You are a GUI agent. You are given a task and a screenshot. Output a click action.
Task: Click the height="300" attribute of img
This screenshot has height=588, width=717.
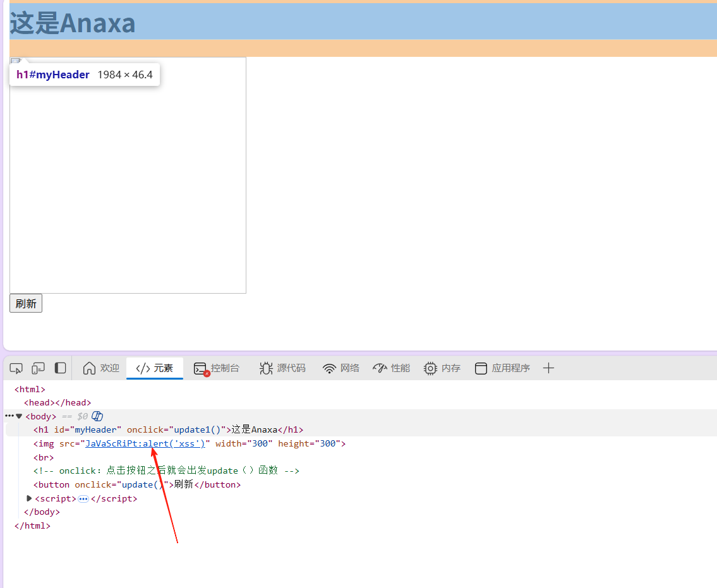coord(309,443)
